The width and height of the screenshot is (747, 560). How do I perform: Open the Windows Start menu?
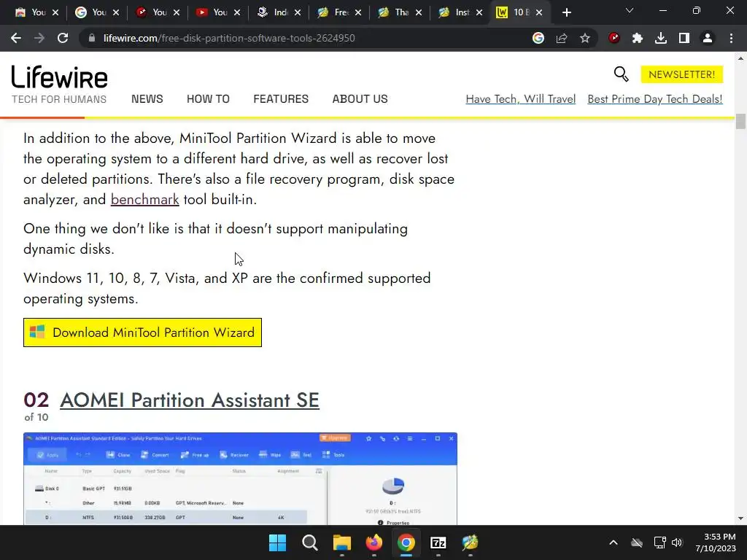(x=277, y=542)
